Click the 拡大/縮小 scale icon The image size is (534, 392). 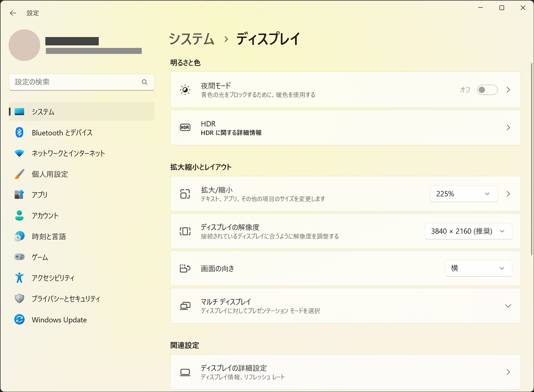(185, 194)
